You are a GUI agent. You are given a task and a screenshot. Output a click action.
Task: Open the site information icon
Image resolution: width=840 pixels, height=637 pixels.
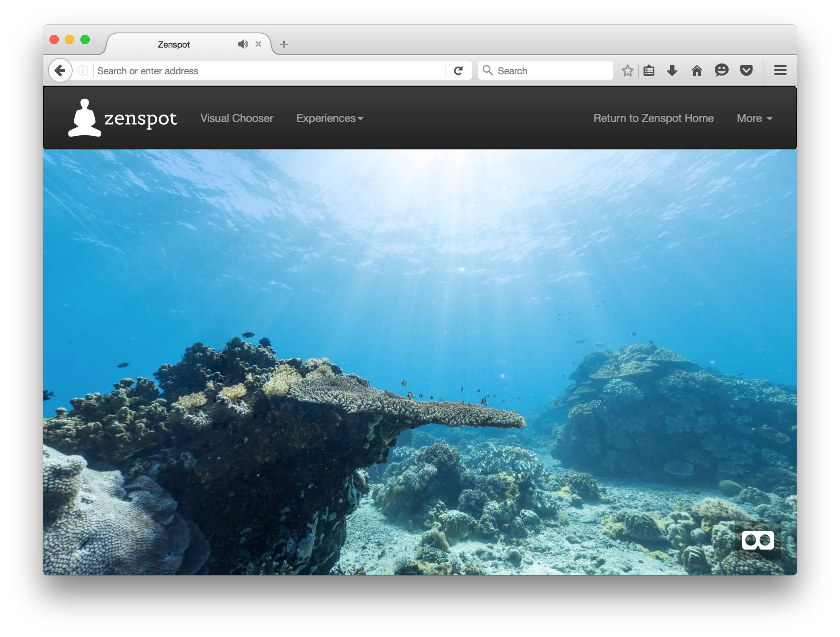coord(83,70)
